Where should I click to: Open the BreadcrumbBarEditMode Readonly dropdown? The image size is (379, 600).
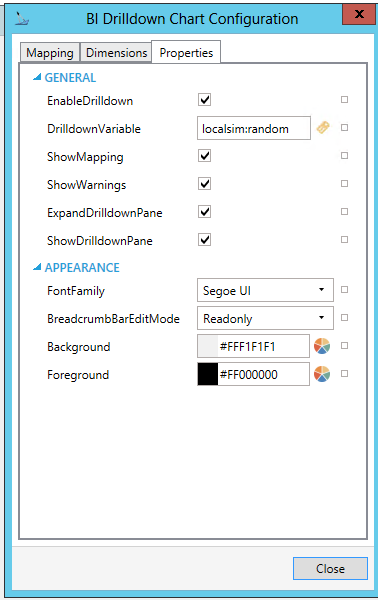(265, 318)
